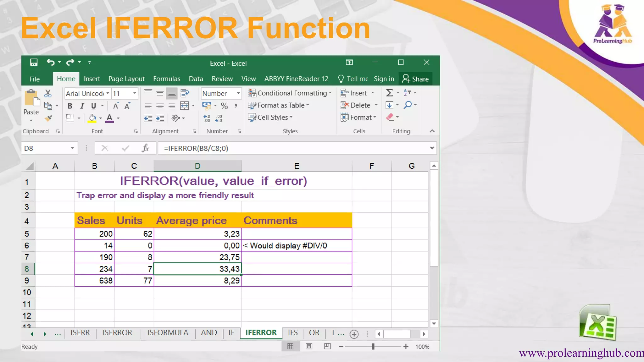Open the Page Layout ribbon tab
The image size is (644, 362).
[126, 79]
